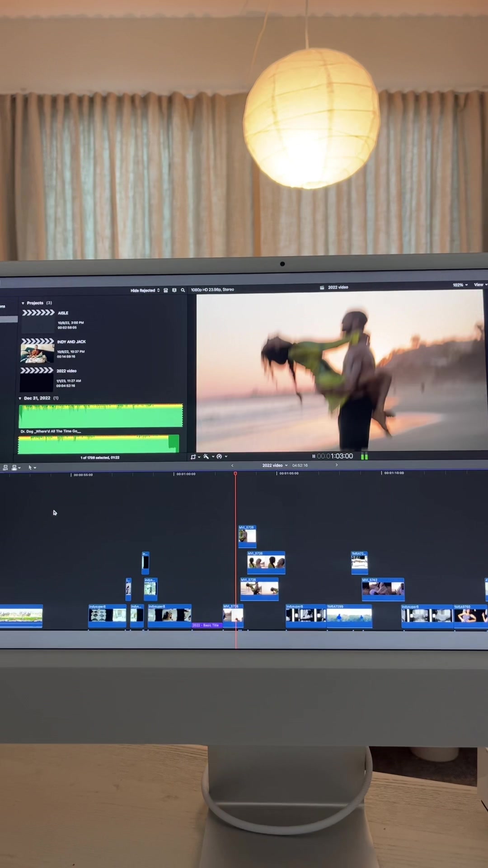Screen dimensions: 488x868
Task: Collapse the Projects section
Action: click(23, 303)
